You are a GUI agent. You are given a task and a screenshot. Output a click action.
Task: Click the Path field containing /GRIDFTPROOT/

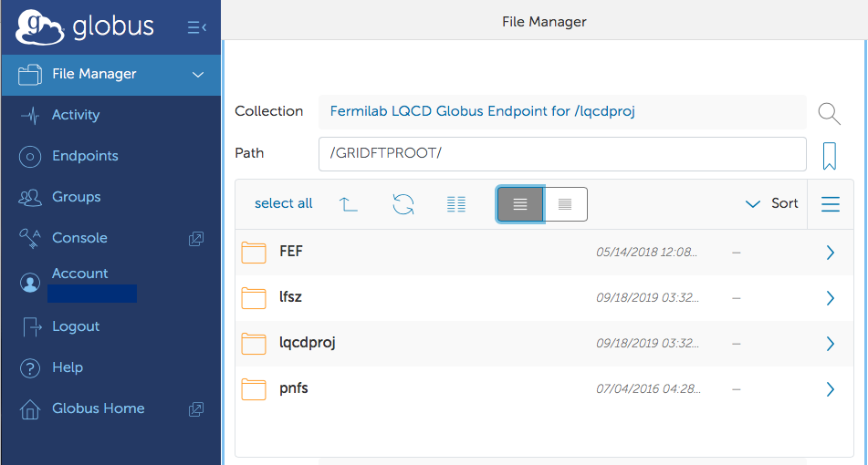(562, 154)
